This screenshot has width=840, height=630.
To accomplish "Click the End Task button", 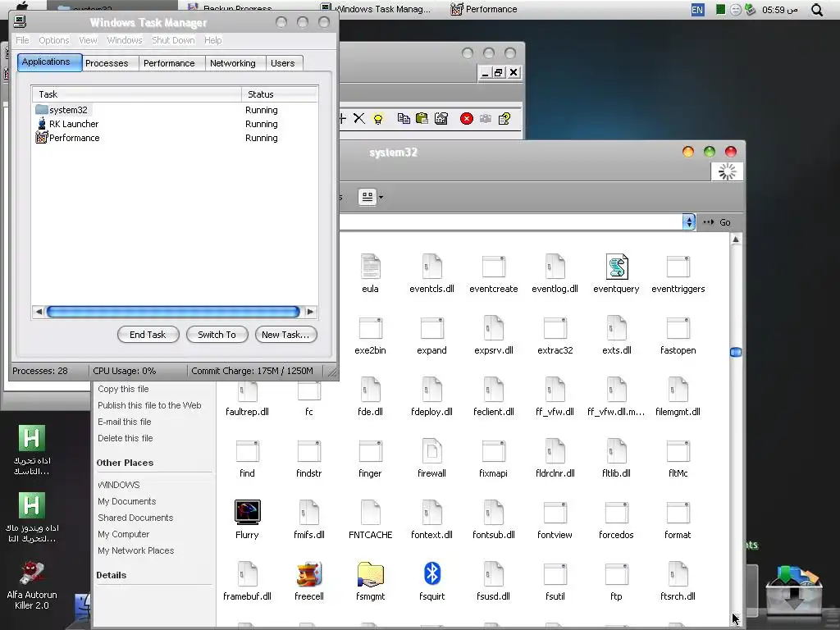I will (x=148, y=335).
